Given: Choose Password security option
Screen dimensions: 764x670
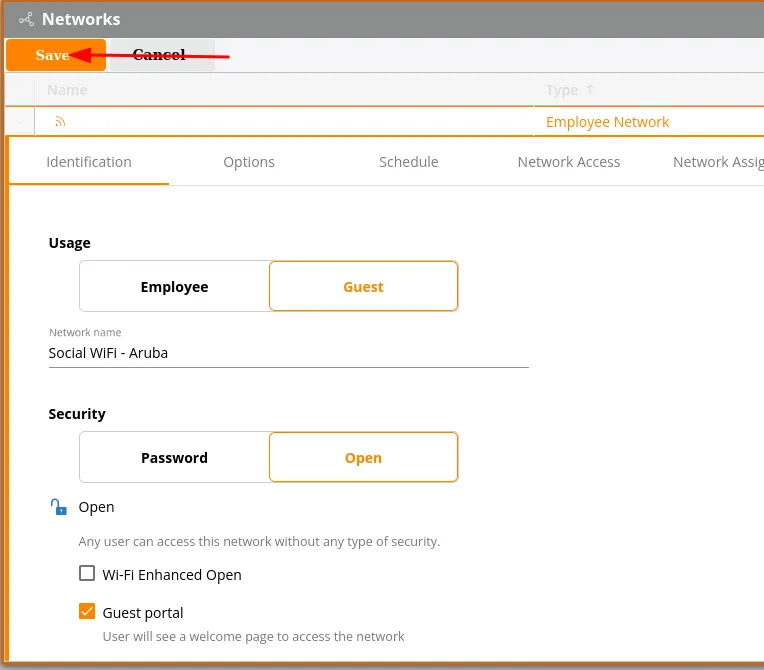Looking at the screenshot, I should 174,458.
